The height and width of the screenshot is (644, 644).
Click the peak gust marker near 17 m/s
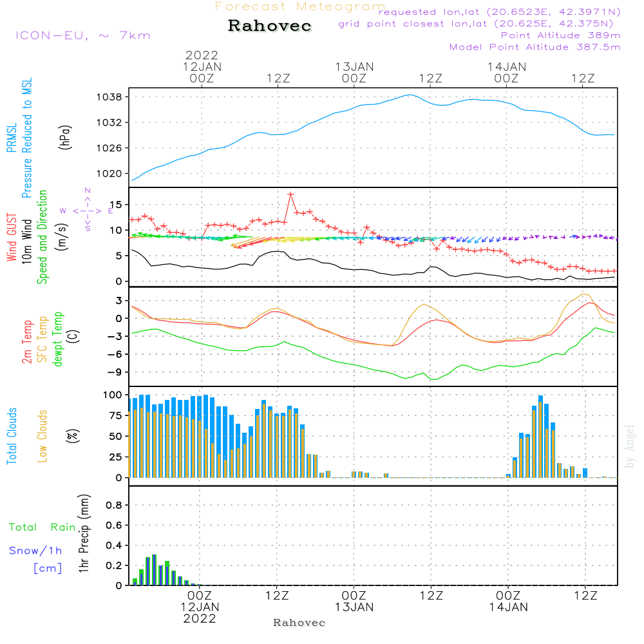click(291, 194)
